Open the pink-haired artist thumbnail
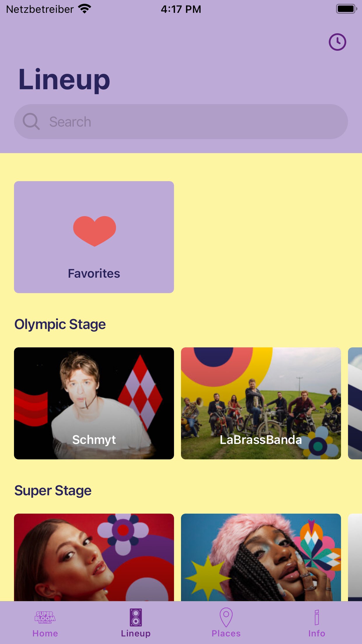 (x=261, y=557)
